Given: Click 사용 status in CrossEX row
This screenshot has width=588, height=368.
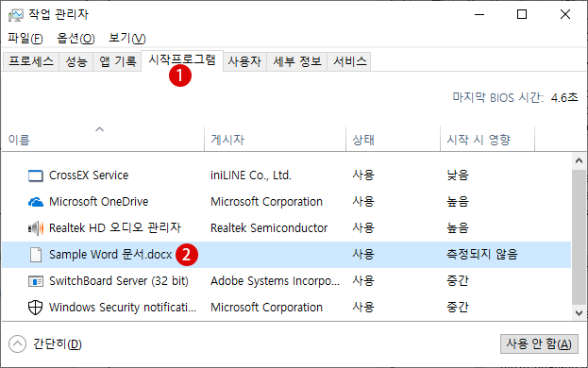Looking at the screenshot, I should (363, 176).
